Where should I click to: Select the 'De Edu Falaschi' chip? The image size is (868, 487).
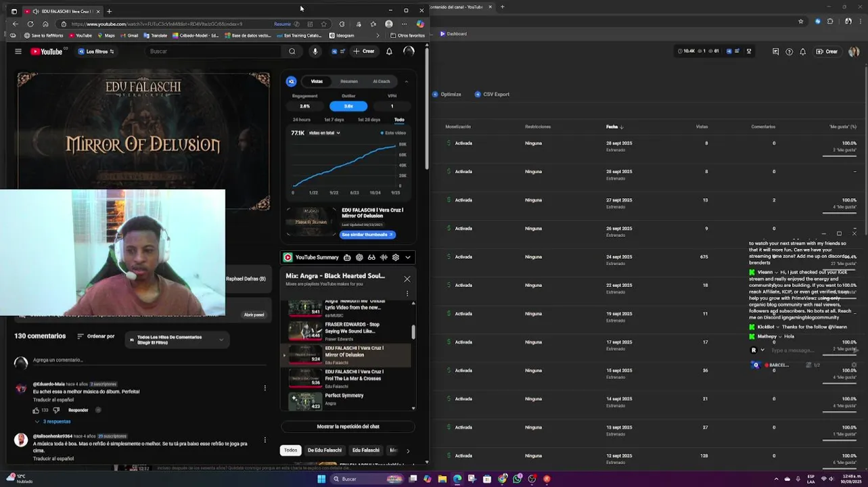pyautogui.click(x=325, y=450)
